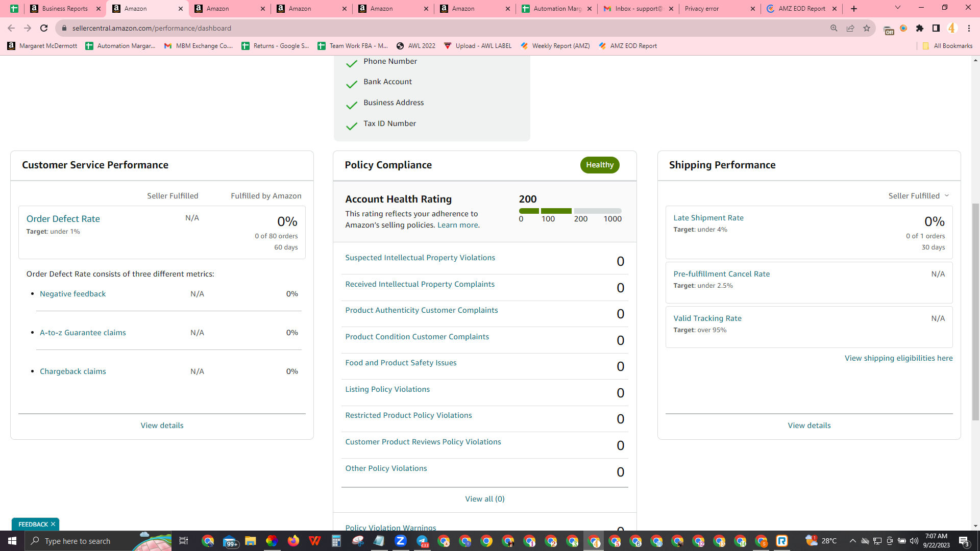980x551 pixels.
Task: Open Received Intellectual Property Complaints
Action: 420,284
